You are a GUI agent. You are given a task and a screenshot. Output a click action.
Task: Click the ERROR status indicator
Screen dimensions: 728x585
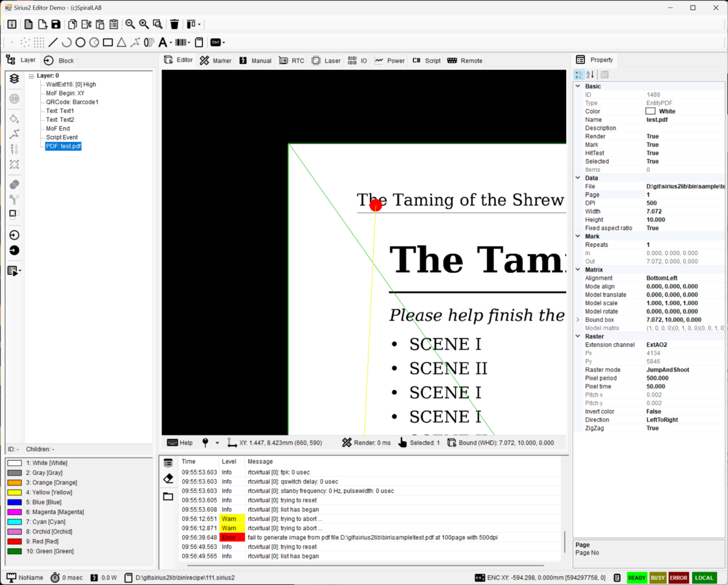(678, 578)
